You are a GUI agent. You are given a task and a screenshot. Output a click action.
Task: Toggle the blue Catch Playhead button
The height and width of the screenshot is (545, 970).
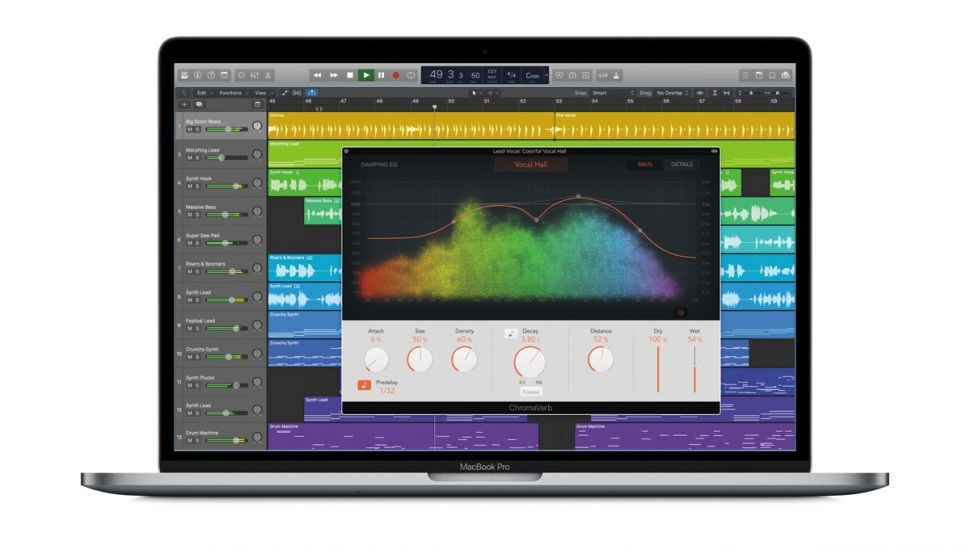tap(312, 93)
